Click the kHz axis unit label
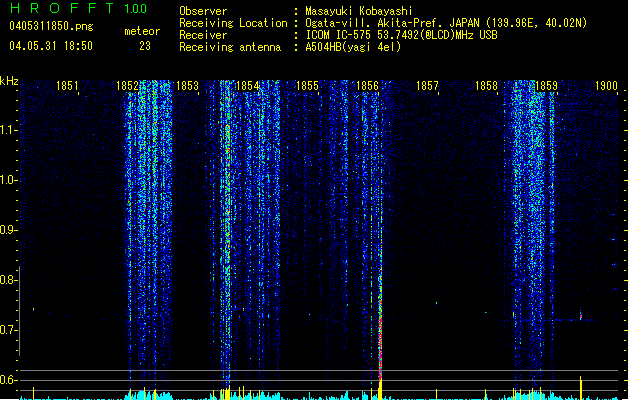The width and height of the screenshot is (629, 400). click(9, 81)
